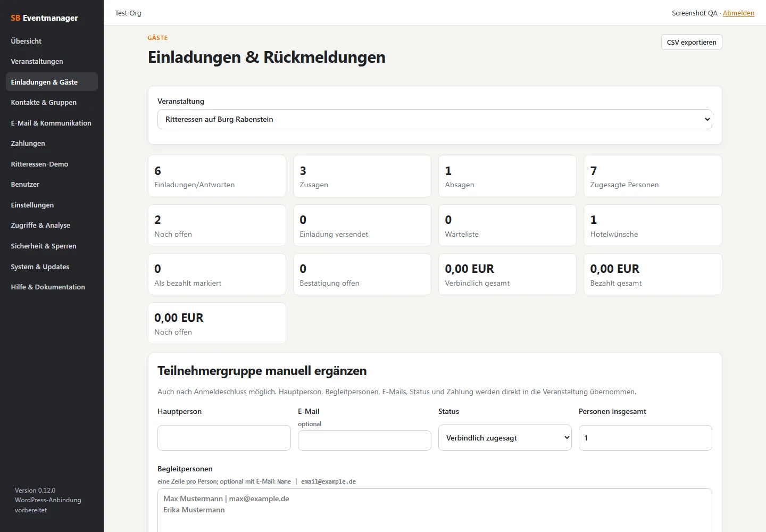Click the Als bezahlt markiert card
The height and width of the screenshot is (532, 766).
217,275
